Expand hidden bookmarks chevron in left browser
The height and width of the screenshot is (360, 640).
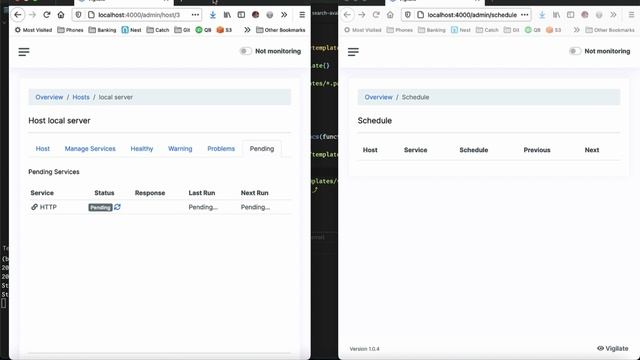point(247,30)
